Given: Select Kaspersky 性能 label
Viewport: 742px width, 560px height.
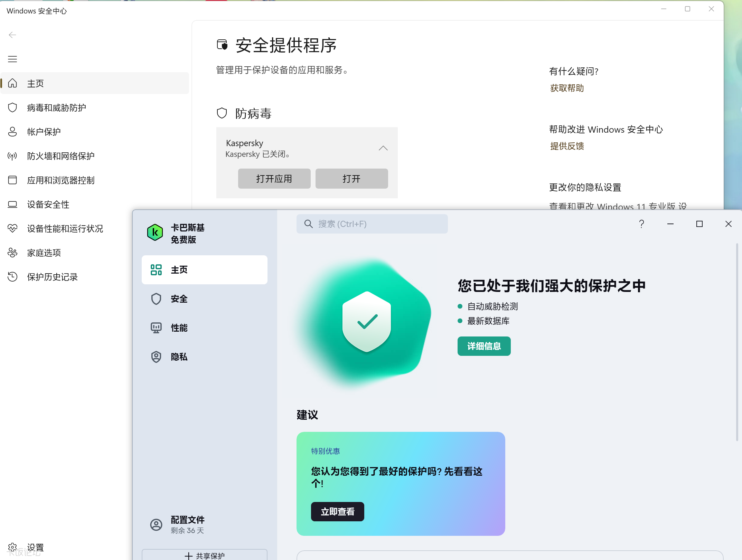Looking at the screenshot, I should point(179,328).
